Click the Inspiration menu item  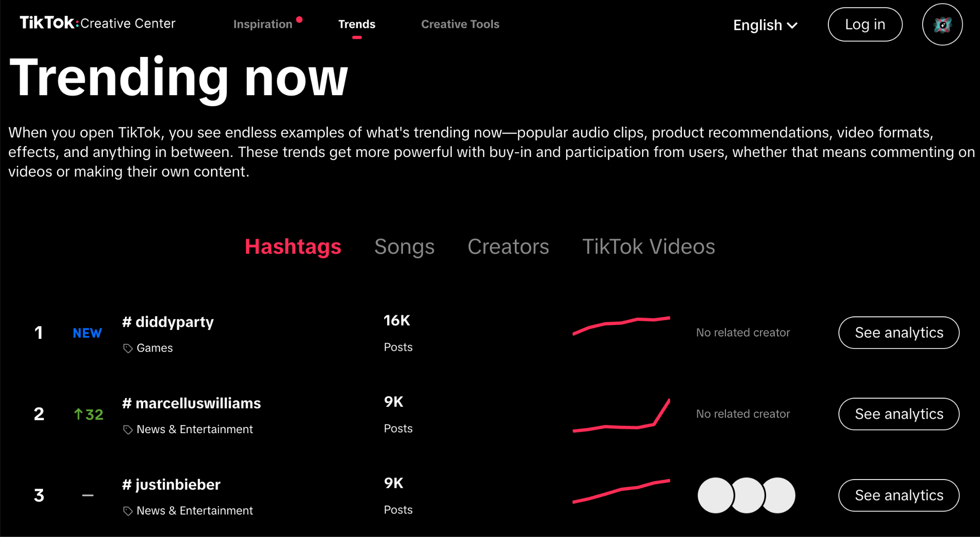click(x=263, y=24)
